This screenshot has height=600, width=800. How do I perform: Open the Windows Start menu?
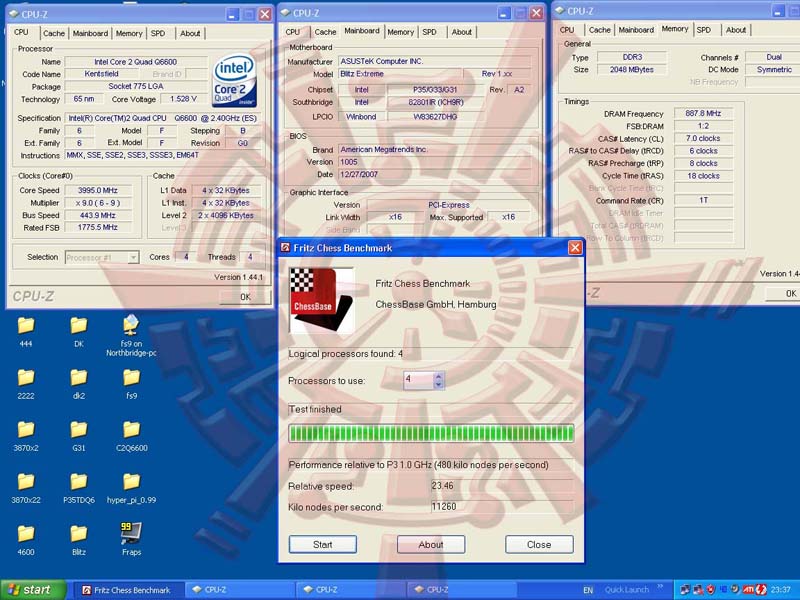(33, 590)
